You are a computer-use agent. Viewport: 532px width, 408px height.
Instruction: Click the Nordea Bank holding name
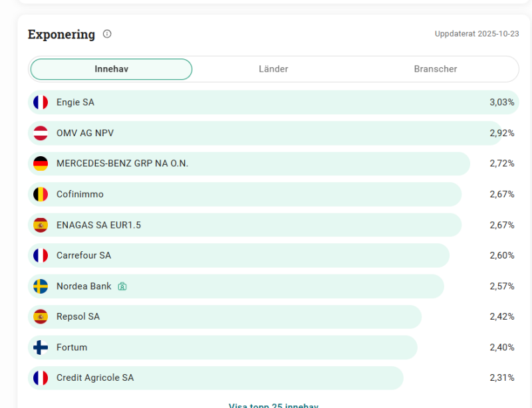[84, 286]
